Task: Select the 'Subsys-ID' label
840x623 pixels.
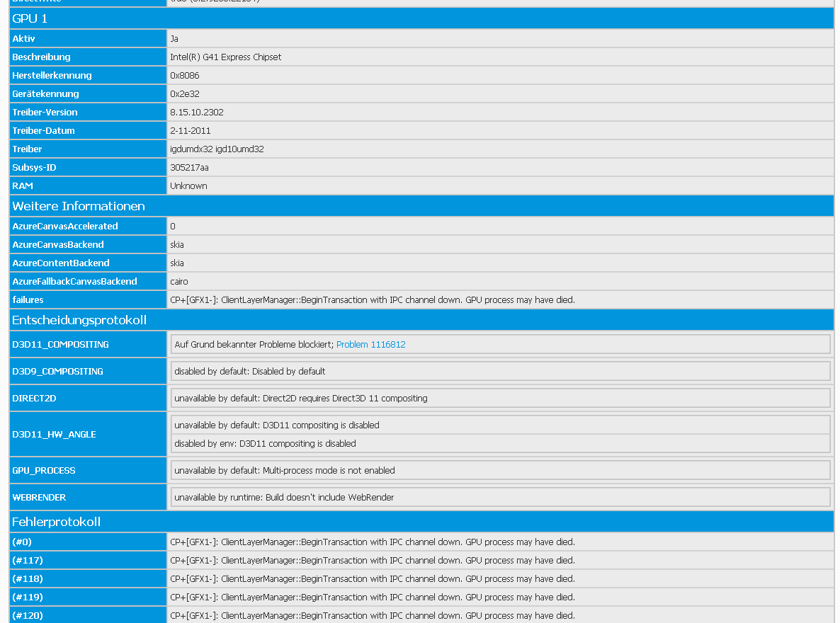Action: [34, 167]
